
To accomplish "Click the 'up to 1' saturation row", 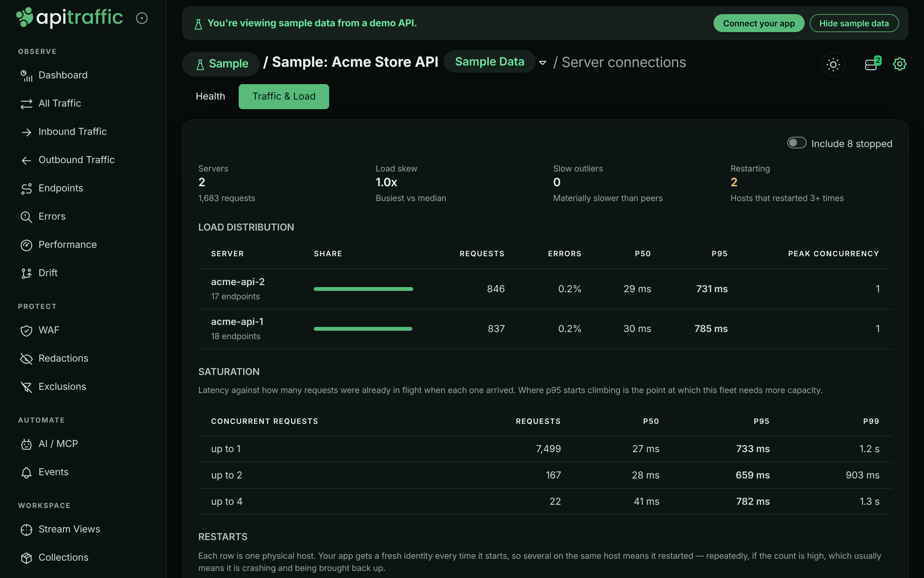I will point(545,449).
